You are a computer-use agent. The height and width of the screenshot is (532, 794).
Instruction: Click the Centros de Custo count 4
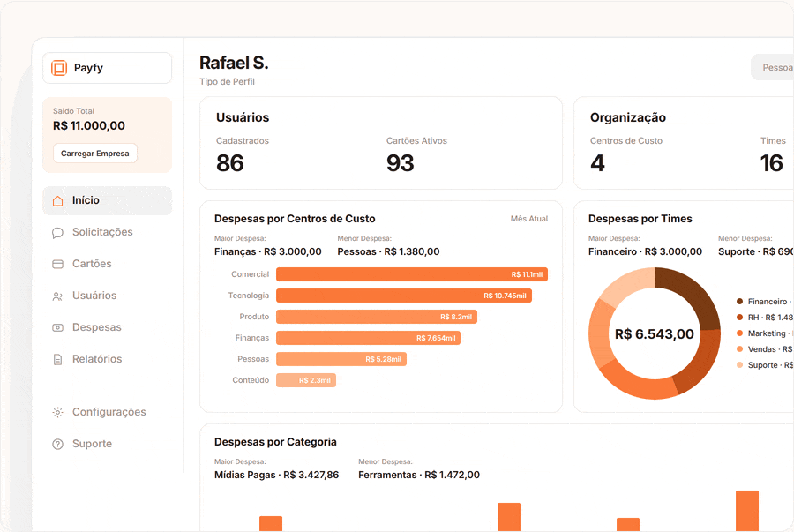(597, 163)
